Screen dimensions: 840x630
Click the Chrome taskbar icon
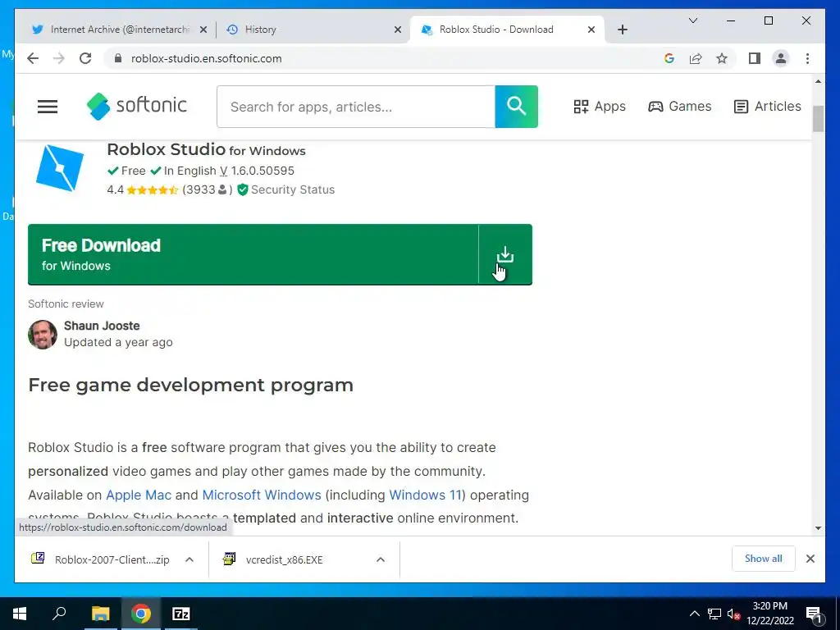(x=141, y=614)
